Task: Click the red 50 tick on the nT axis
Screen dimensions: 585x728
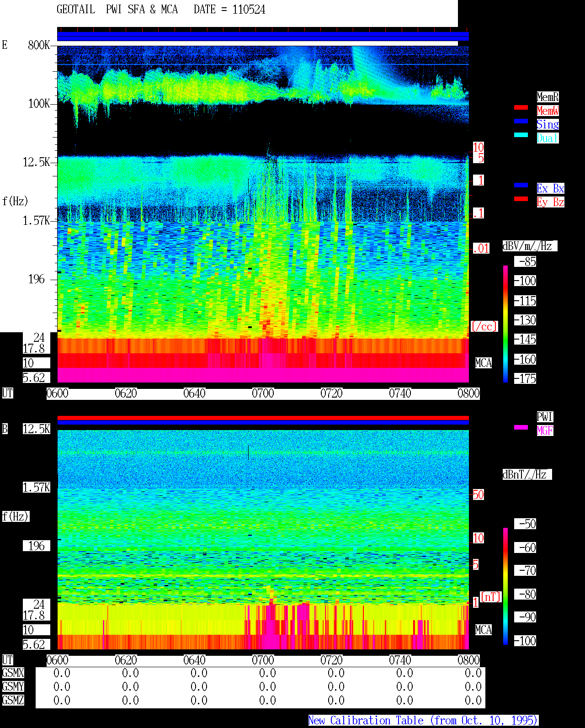Action: click(478, 494)
